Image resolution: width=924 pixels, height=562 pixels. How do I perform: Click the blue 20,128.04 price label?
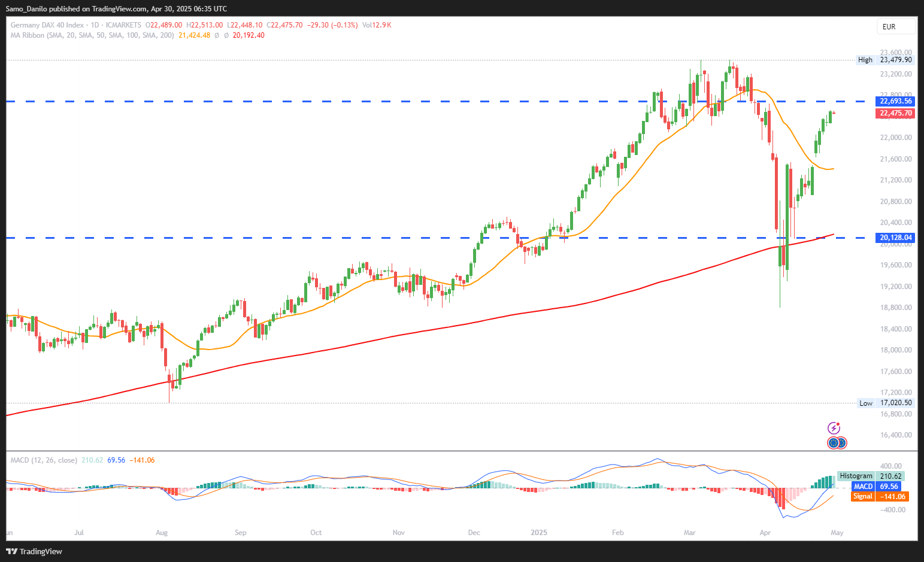895,238
